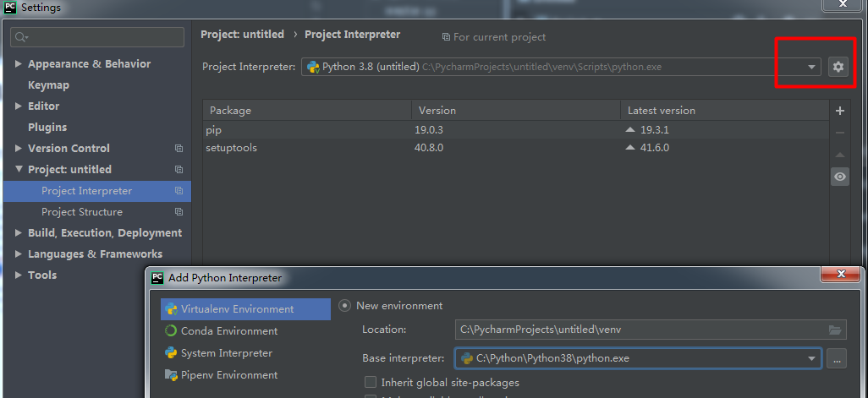The image size is (868, 398).
Task: Toggle the show early releases eye icon
Action: click(x=839, y=177)
